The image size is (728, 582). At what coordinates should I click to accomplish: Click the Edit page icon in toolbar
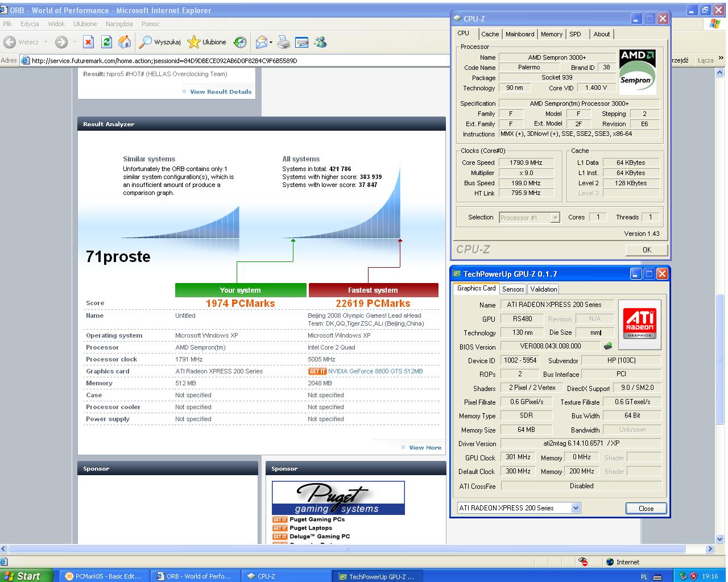tap(302, 42)
